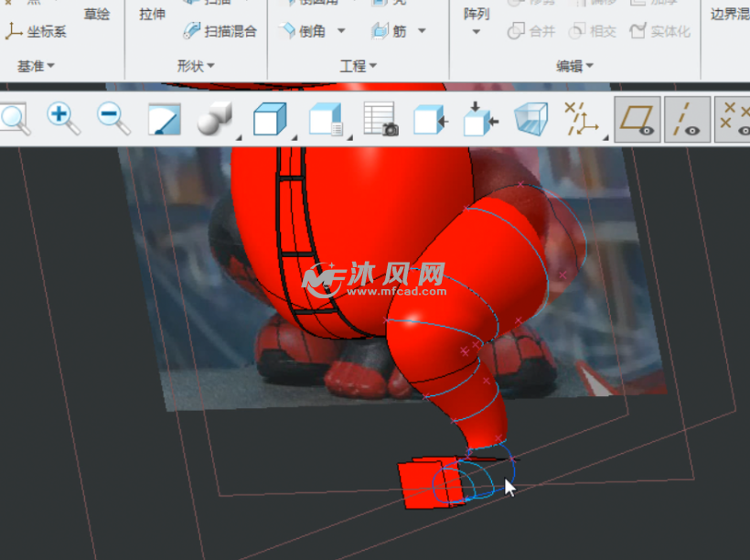Click the Zoom Out magnifier icon

tap(113, 119)
